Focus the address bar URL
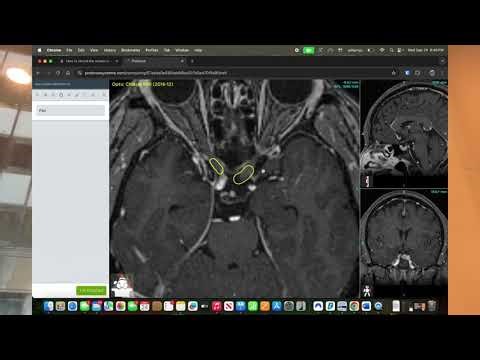 pyautogui.click(x=156, y=73)
